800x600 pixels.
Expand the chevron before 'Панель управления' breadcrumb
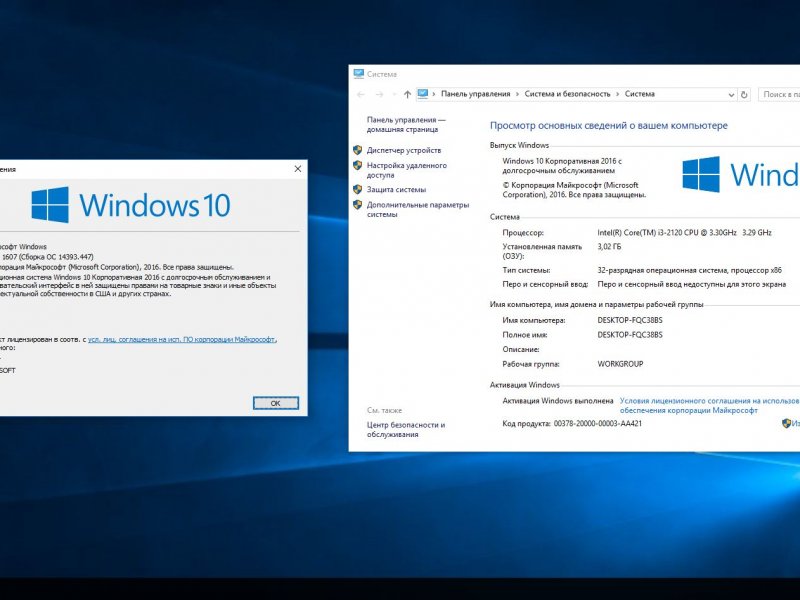[x=434, y=94]
